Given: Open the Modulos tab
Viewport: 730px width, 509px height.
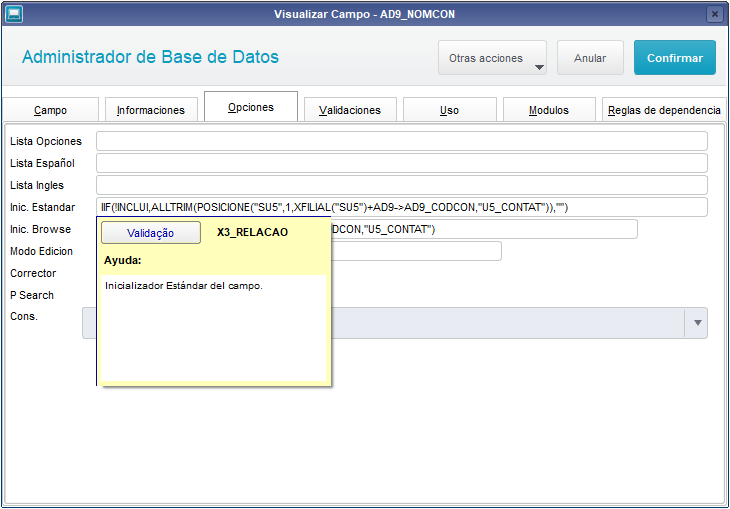Looking at the screenshot, I should click(x=549, y=110).
